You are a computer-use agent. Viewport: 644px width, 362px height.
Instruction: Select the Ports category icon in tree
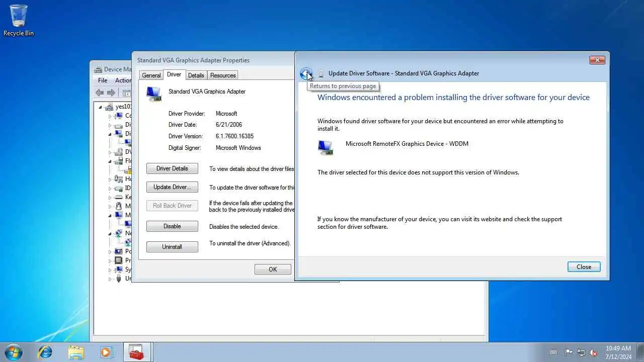tap(118, 251)
